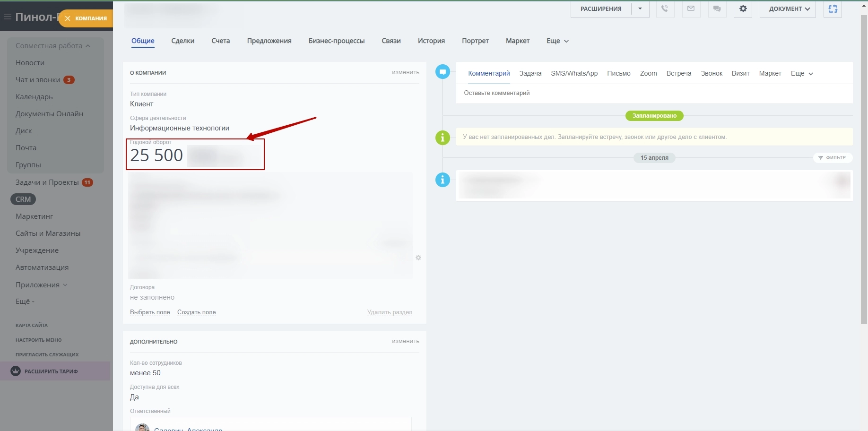The width and height of the screenshot is (868, 431).
Task: Expand the Еще dropdown in main tabs
Action: point(557,41)
